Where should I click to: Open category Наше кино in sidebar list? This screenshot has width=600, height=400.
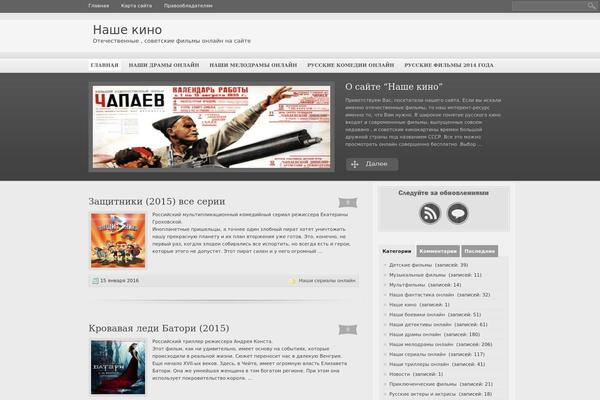[403, 305]
